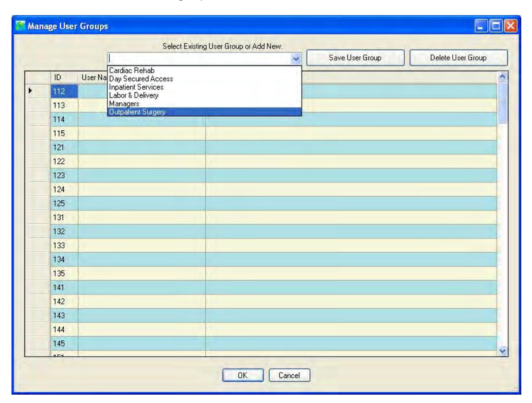532x403 pixels.
Task: Confirm with the OK button
Action: tap(243, 375)
